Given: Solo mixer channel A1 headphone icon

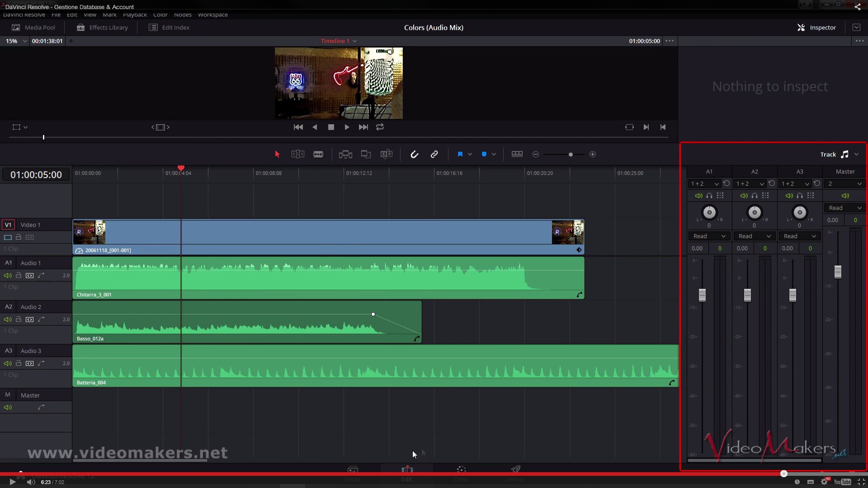Looking at the screenshot, I should coord(709,196).
